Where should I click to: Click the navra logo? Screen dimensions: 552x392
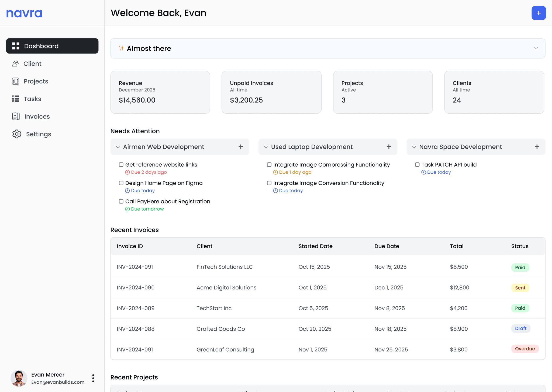point(24,13)
